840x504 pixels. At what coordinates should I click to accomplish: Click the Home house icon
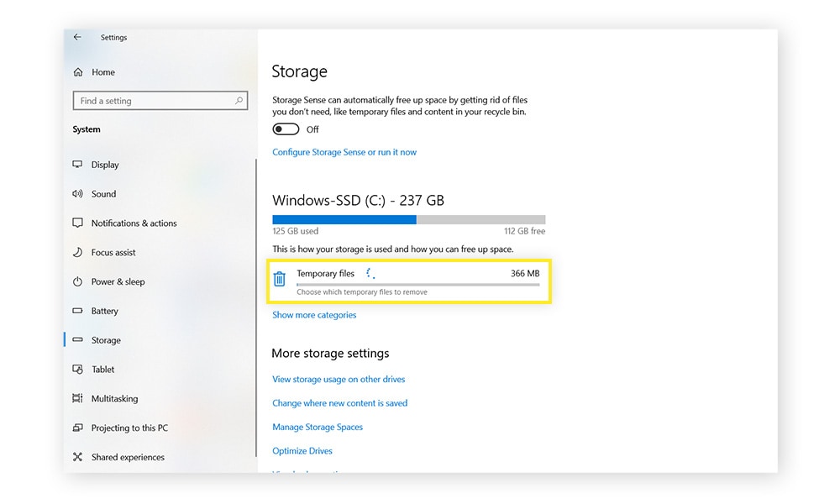[x=78, y=71]
